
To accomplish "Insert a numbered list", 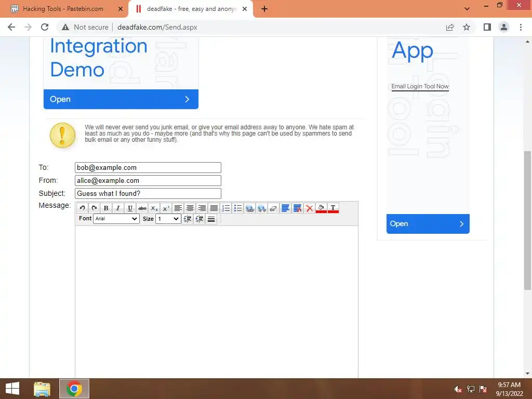I will (x=226, y=208).
